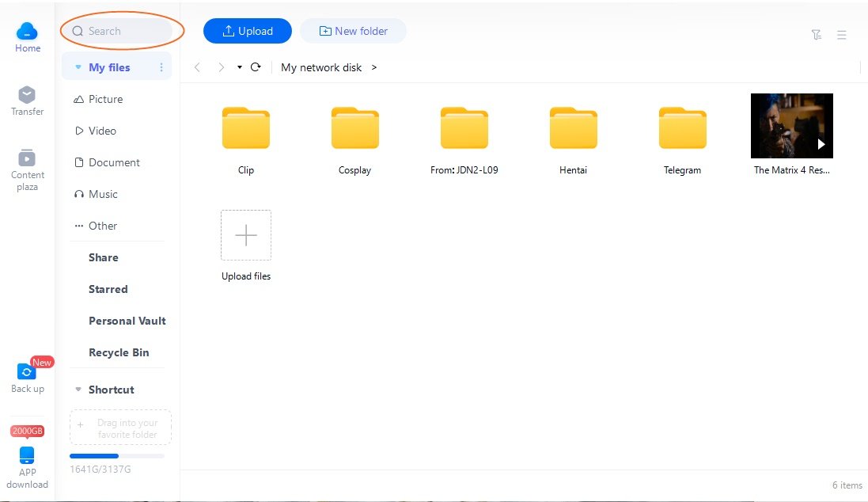868x502 pixels.
Task: Open The Matrix 4 video thumbnail
Action: coord(791,126)
